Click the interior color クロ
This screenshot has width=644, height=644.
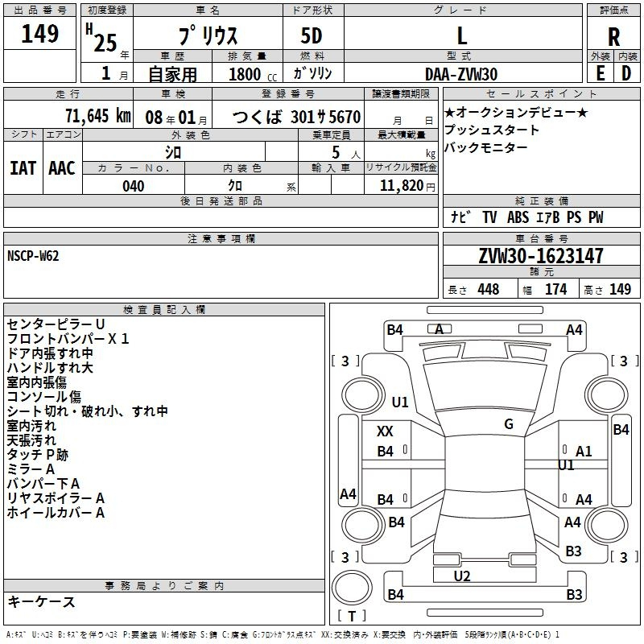pos(235,186)
